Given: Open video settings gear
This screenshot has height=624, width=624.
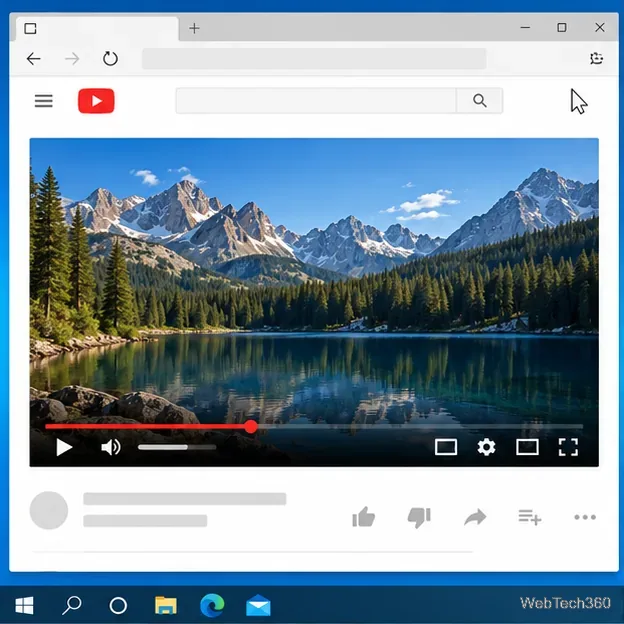Looking at the screenshot, I should pyautogui.click(x=486, y=447).
